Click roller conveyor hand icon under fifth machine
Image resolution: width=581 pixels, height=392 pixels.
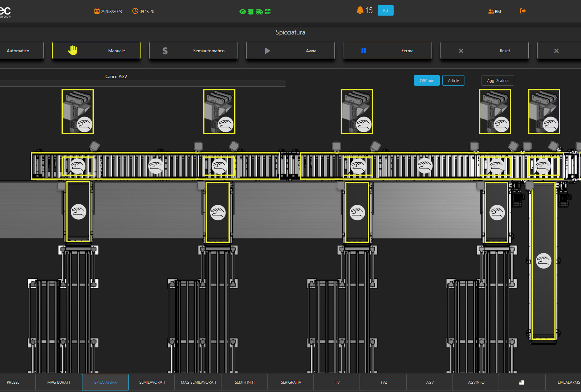pyautogui.click(x=543, y=166)
